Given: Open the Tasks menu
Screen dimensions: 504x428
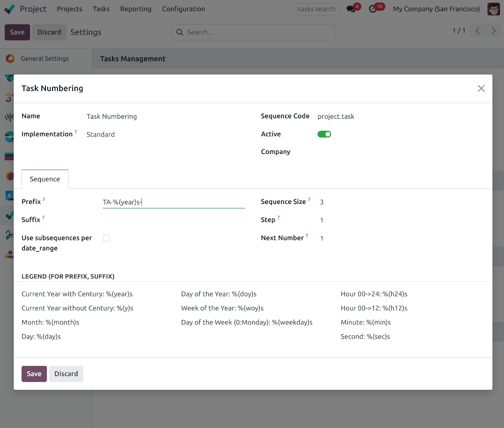Looking at the screenshot, I should (x=101, y=9).
